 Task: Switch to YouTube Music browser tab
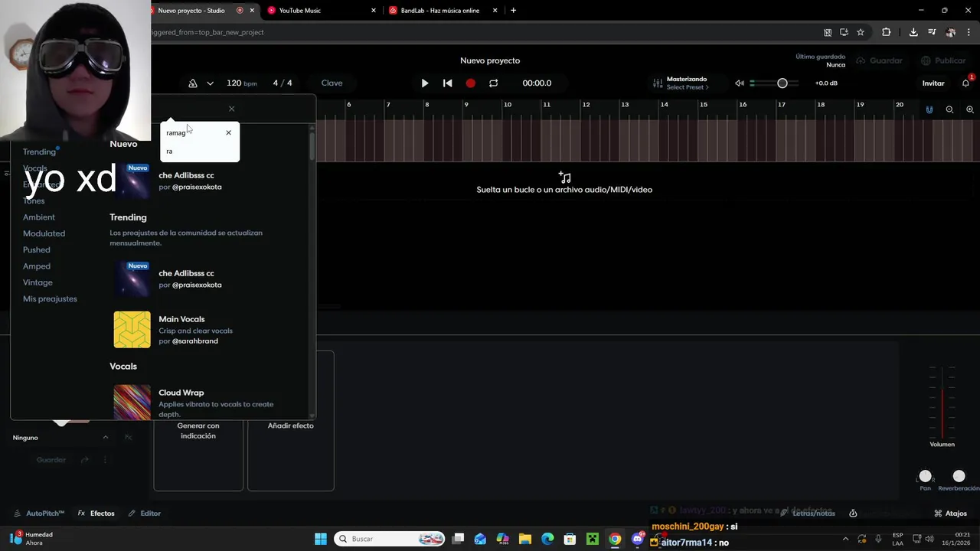[x=320, y=11]
